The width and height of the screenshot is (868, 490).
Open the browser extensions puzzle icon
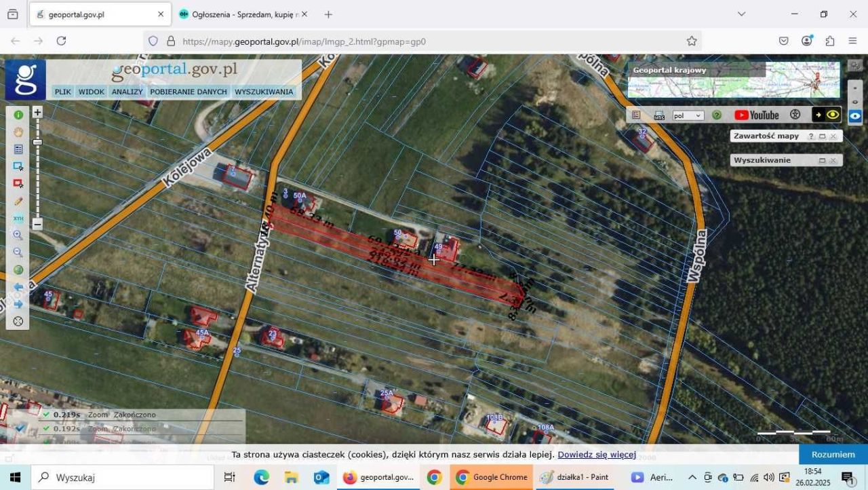pos(830,41)
